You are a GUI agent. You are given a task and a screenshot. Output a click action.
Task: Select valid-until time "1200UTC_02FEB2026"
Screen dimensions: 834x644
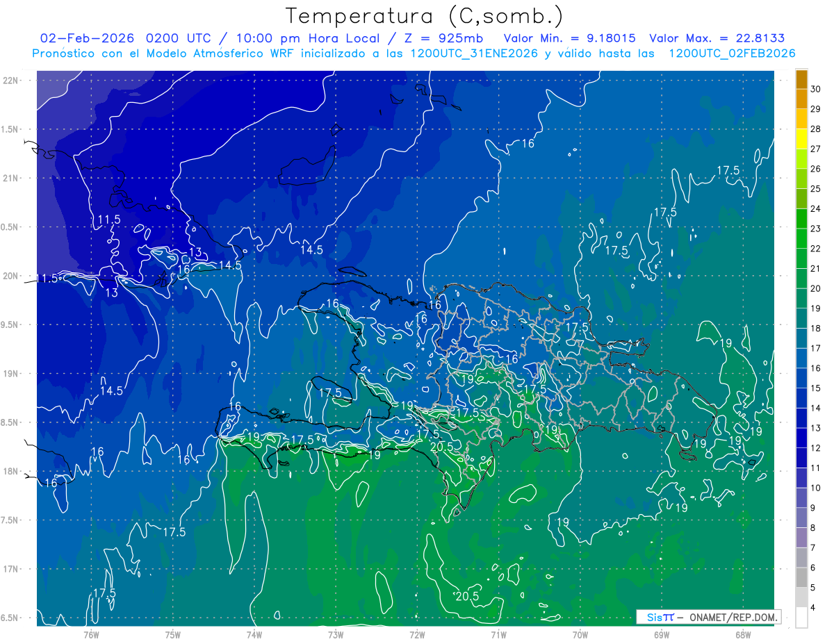[x=732, y=53]
